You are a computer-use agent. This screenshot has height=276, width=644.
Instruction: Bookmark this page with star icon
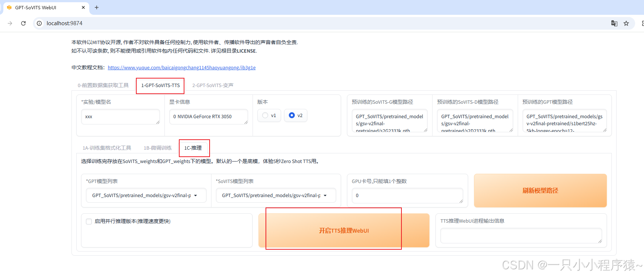click(x=626, y=23)
